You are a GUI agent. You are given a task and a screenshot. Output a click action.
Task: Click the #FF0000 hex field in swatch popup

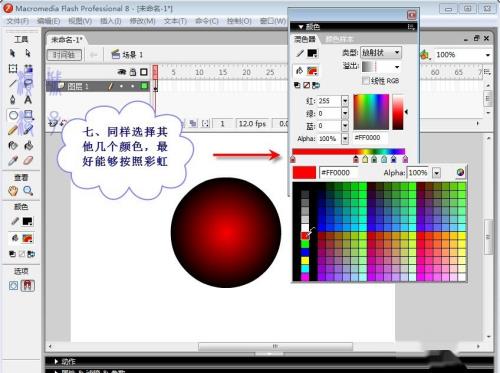pos(339,173)
